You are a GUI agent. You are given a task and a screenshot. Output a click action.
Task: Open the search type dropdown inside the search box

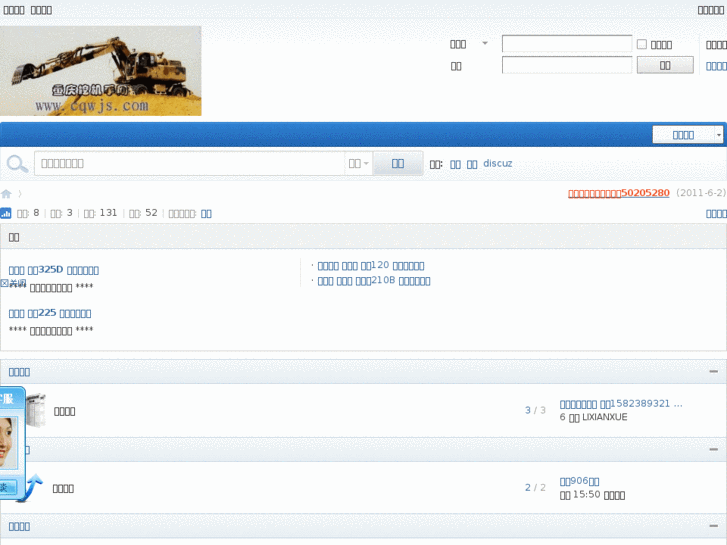pyautogui.click(x=358, y=163)
